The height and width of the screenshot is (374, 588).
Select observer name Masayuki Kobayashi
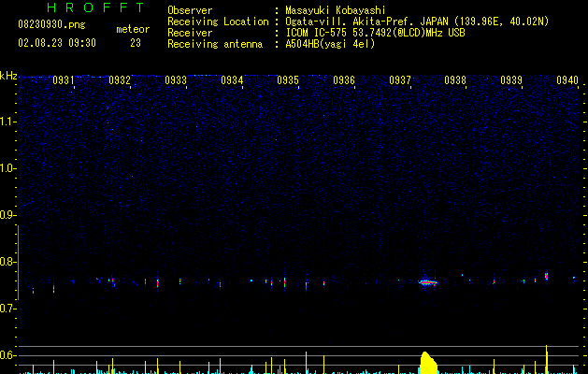click(x=336, y=10)
